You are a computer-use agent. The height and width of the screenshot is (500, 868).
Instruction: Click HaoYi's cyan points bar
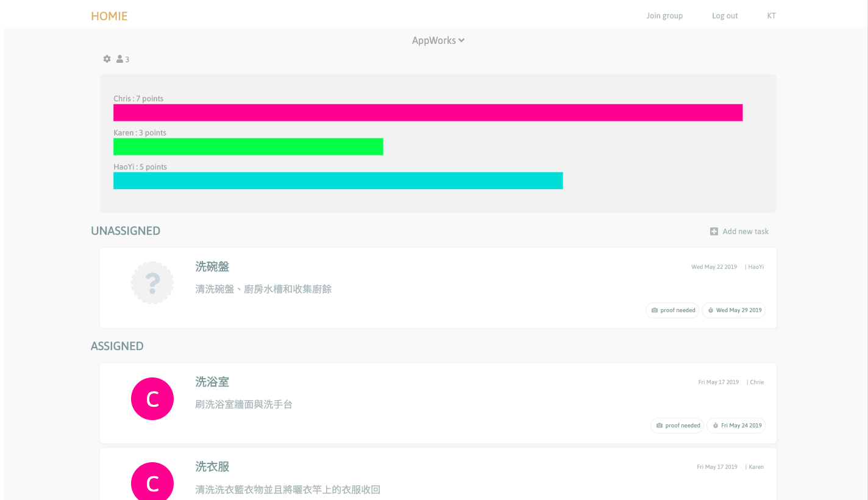pyautogui.click(x=338, y=181)
